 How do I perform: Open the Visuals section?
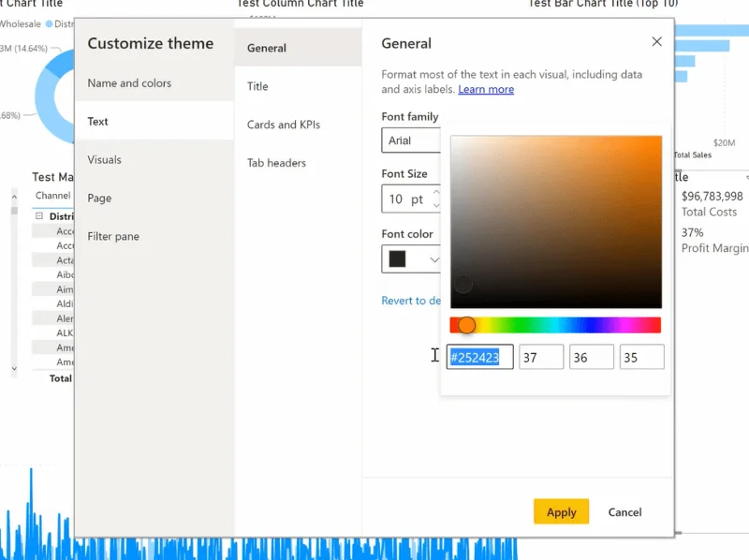154,159
